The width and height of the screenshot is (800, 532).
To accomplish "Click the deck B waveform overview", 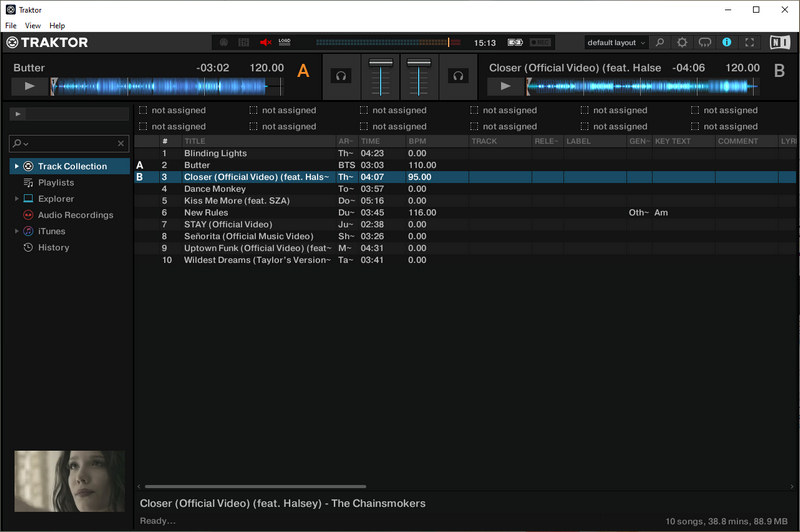I will pyautogui.click(x=642, y=87).
